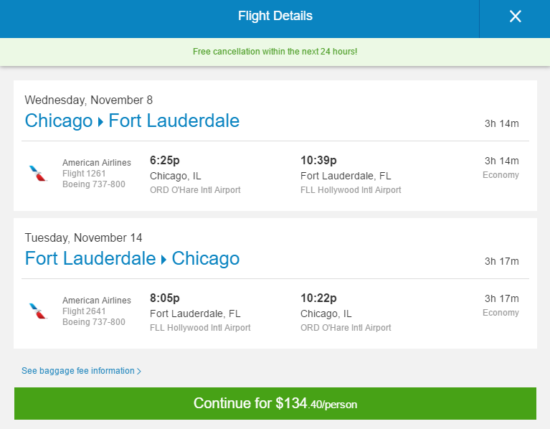Image resolution: width=550 pixels, height=429 pixels.
Task: Click chevron next to baggage fee information
Action: click(139, 371)
